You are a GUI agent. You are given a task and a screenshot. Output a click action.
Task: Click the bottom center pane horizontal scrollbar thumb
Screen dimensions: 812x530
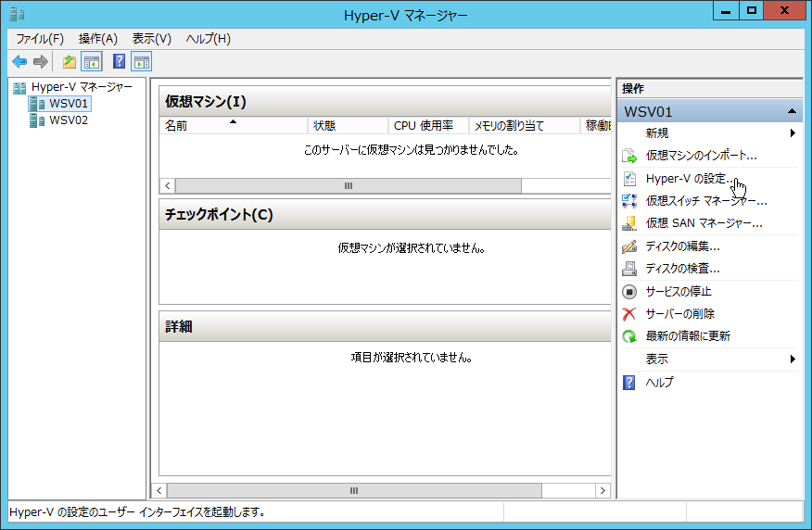[x=354, y=491]
